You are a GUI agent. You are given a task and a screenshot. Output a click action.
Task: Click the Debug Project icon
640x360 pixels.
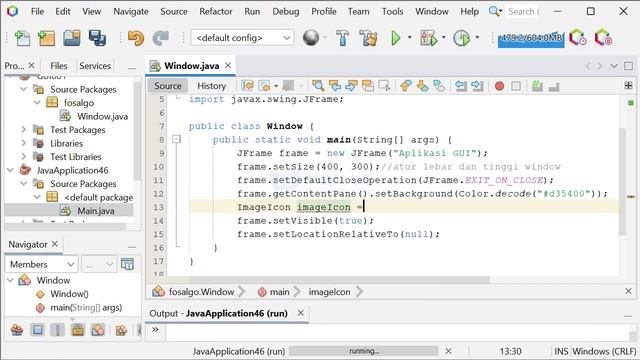pyautogui.click(x=428, y=38)
